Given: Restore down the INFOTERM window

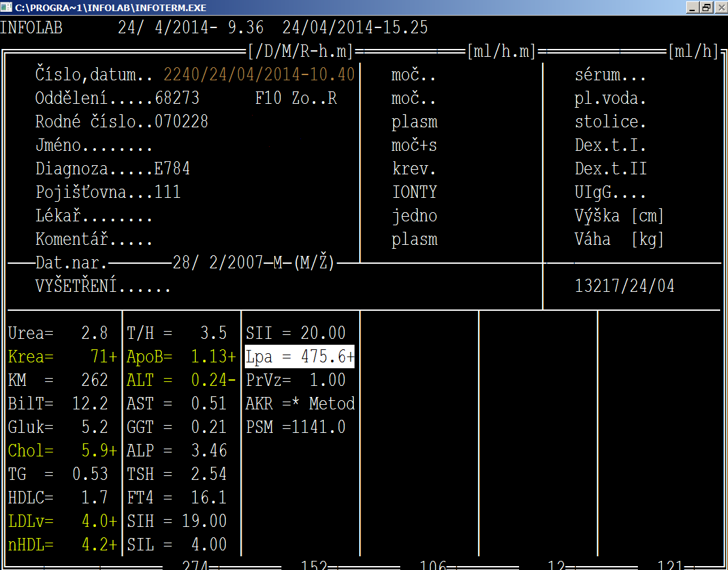Looking at the screenshot, I should tap(706, 7).
